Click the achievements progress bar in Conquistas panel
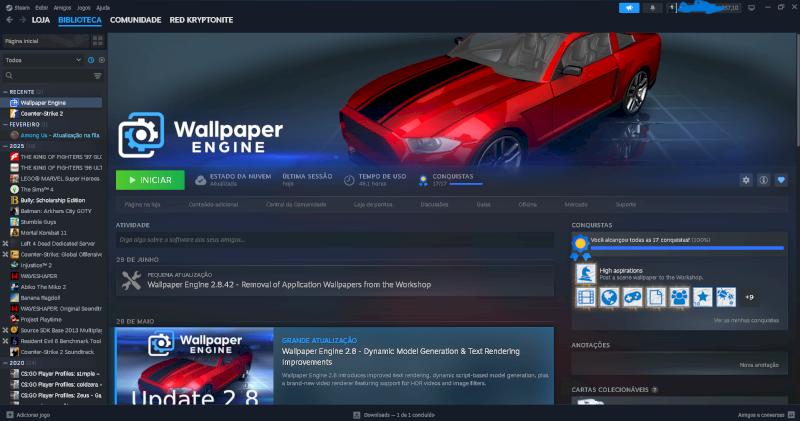The height and width of the screenshot is (421, 800). (687, 248)
